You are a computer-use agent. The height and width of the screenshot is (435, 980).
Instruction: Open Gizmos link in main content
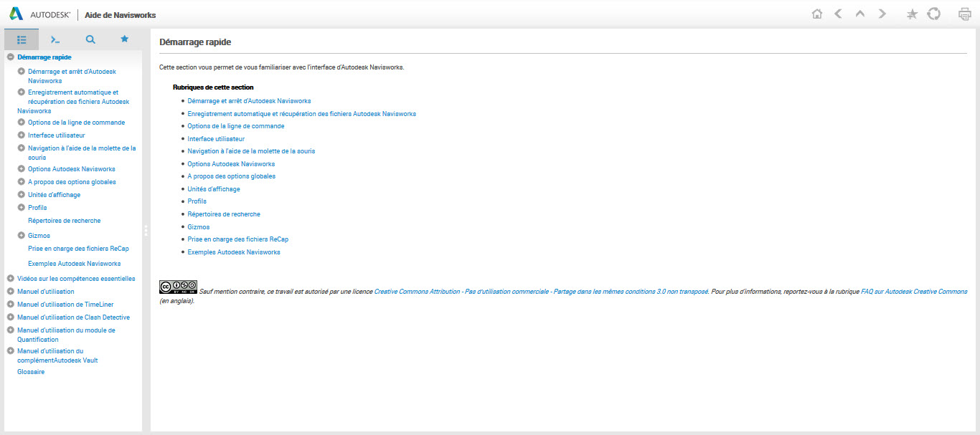coord(199,227)
